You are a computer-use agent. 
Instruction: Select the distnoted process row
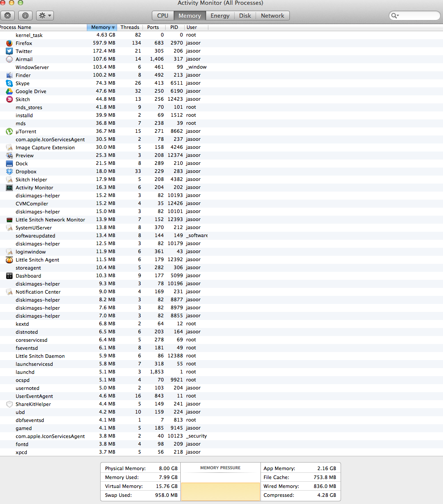coord(221,332)
